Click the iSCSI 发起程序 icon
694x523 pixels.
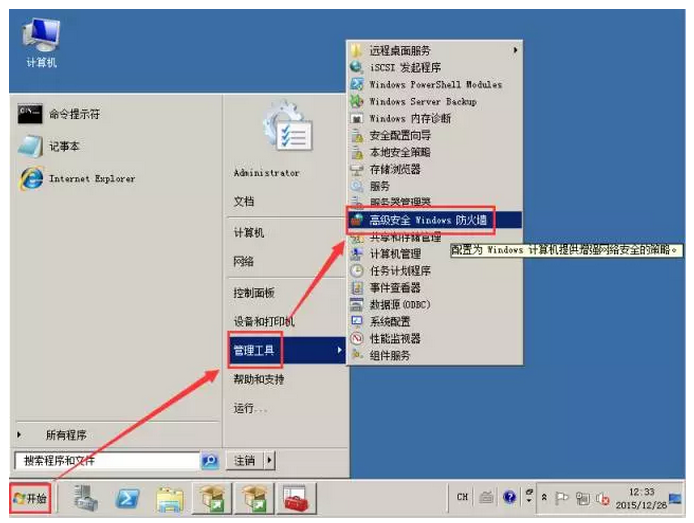(x=356, y=67)
